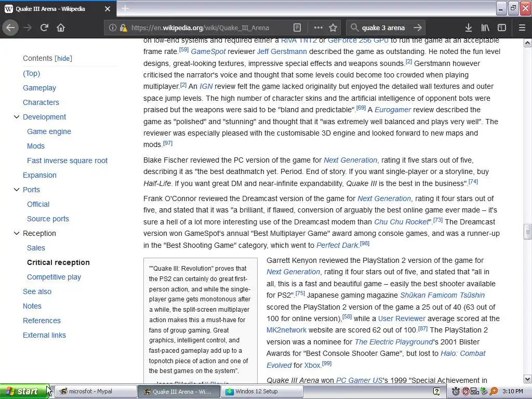Jump to the See also section
This screenshot has height=399, width=532.
click(37, 292)
